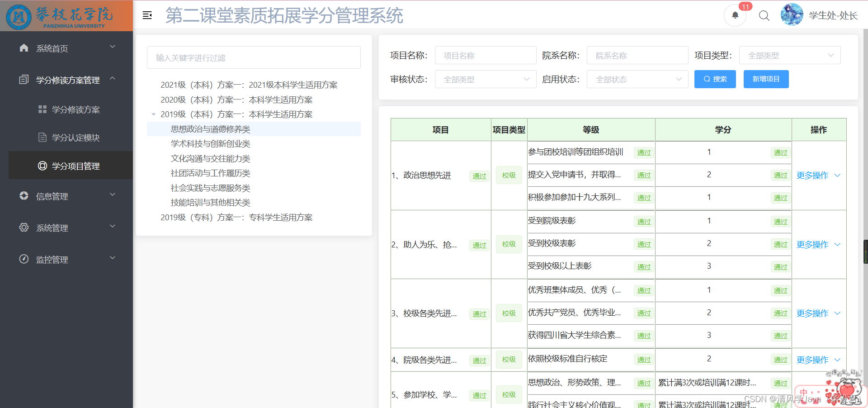This screenshot has height=408, width=868.
Task: Open the 项目类型 dropdown
Action: pyautogui.click(x=790, y=55)
